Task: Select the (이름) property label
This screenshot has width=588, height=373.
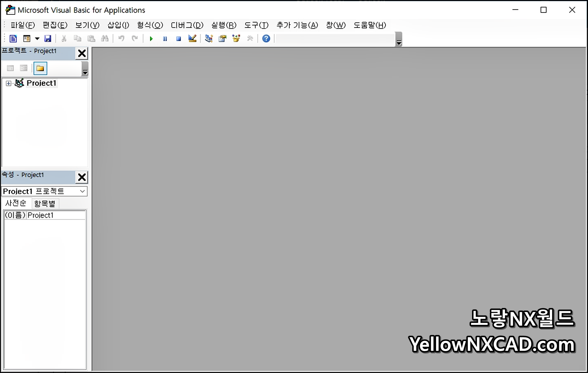Action: point(15,215)
